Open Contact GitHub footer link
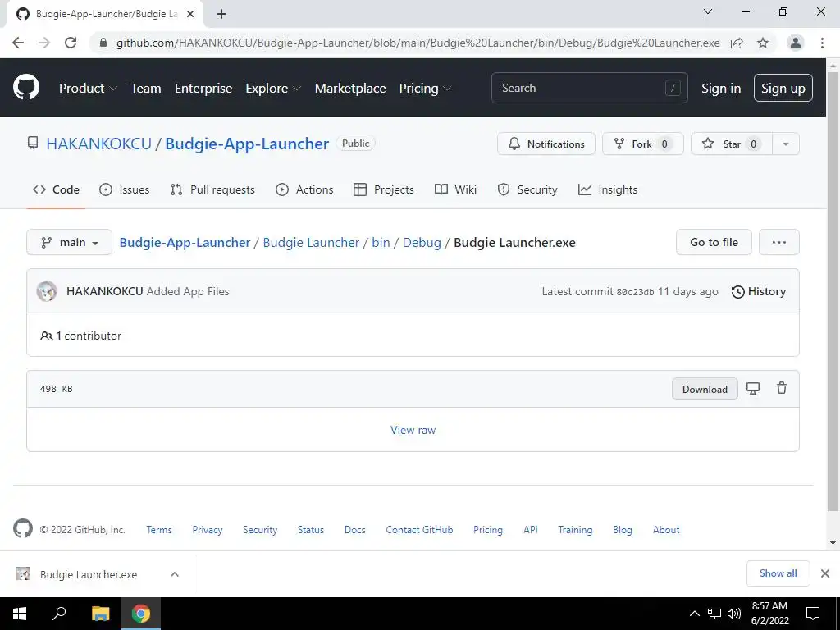The width and height of the screenshot is (840, 630). click(x=419, y=529)
